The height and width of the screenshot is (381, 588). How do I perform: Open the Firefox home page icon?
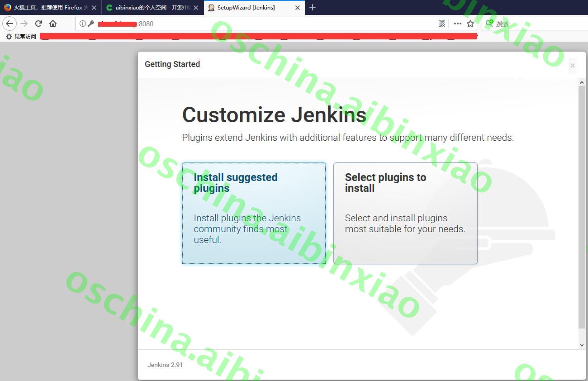click(x=53, y=24)
